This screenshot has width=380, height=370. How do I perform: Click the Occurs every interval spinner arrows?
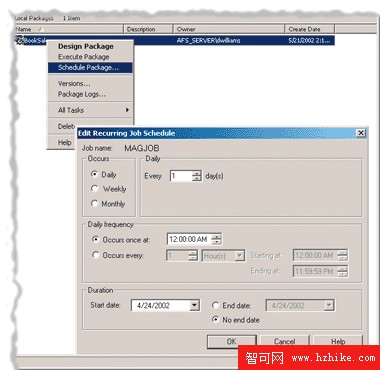[x=193, y=256]
